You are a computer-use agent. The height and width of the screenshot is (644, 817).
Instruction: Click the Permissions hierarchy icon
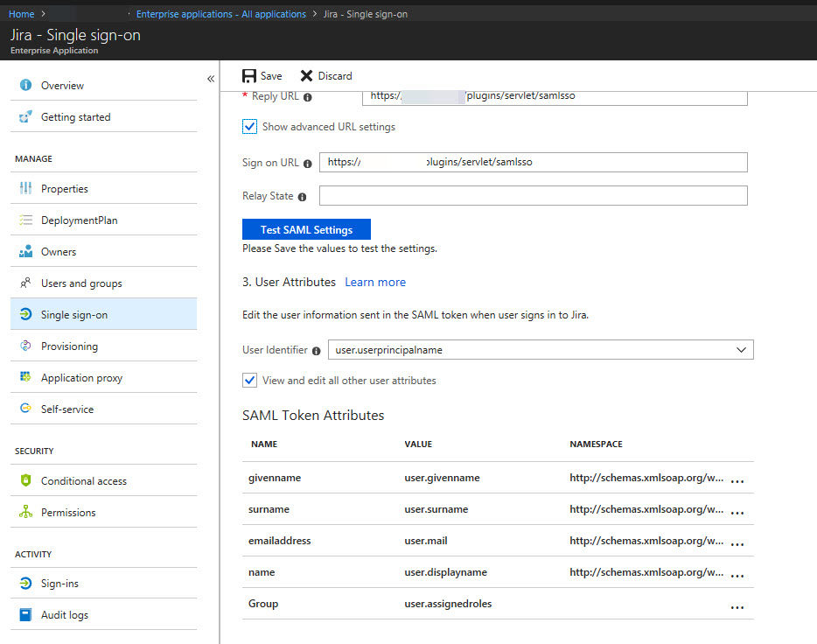[25, 512]
